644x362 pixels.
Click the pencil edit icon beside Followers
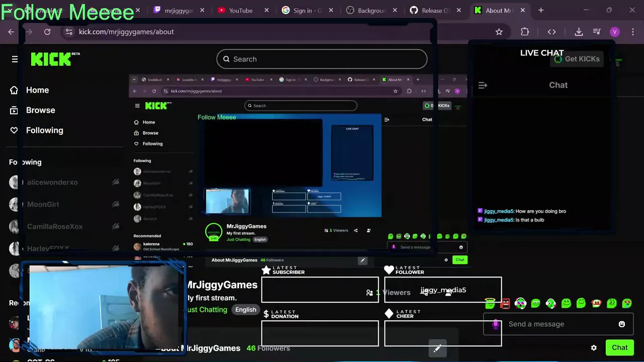[437, 348]
